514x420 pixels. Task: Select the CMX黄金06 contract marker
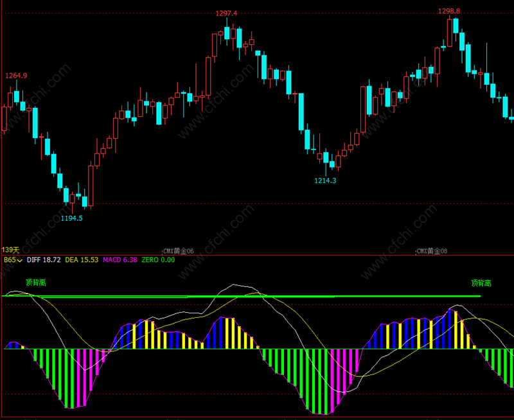[x=179, y=251]
